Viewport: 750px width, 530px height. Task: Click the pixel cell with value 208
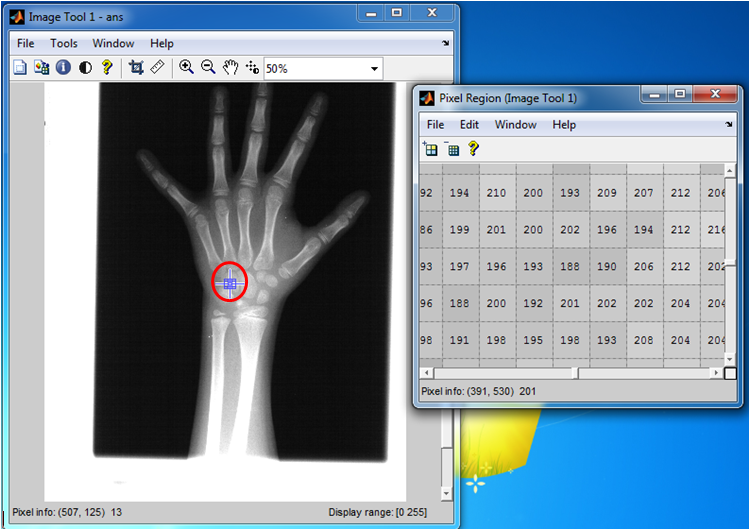point(643,340)
